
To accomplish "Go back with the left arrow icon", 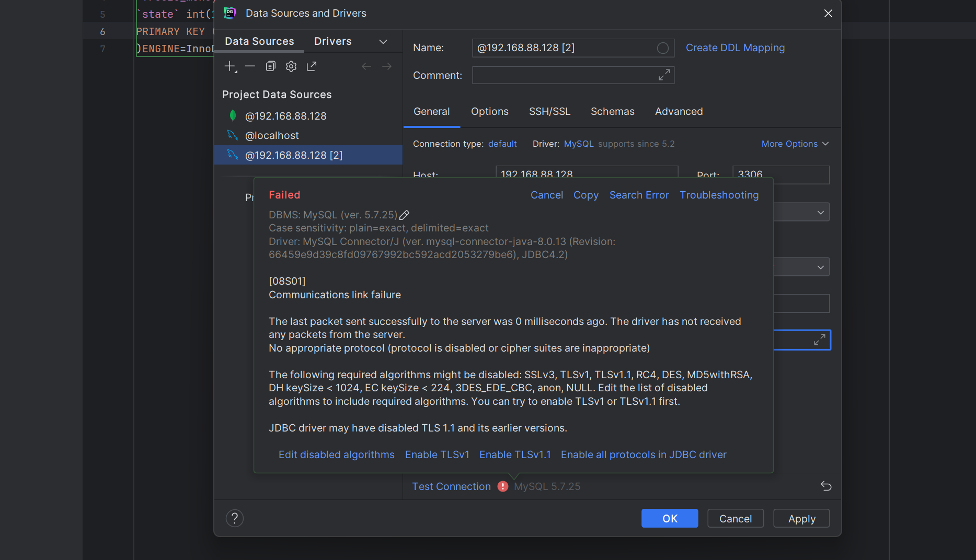I will tap(366, 66).
